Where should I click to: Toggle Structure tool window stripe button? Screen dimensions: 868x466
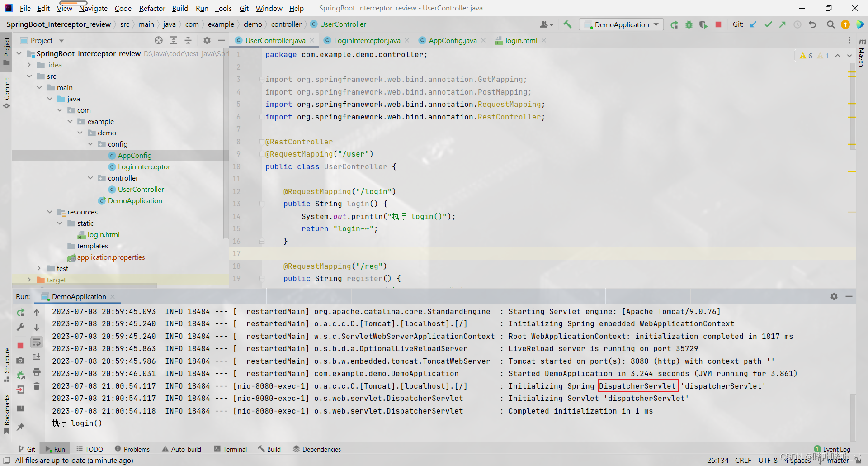(x=6, y=364)
